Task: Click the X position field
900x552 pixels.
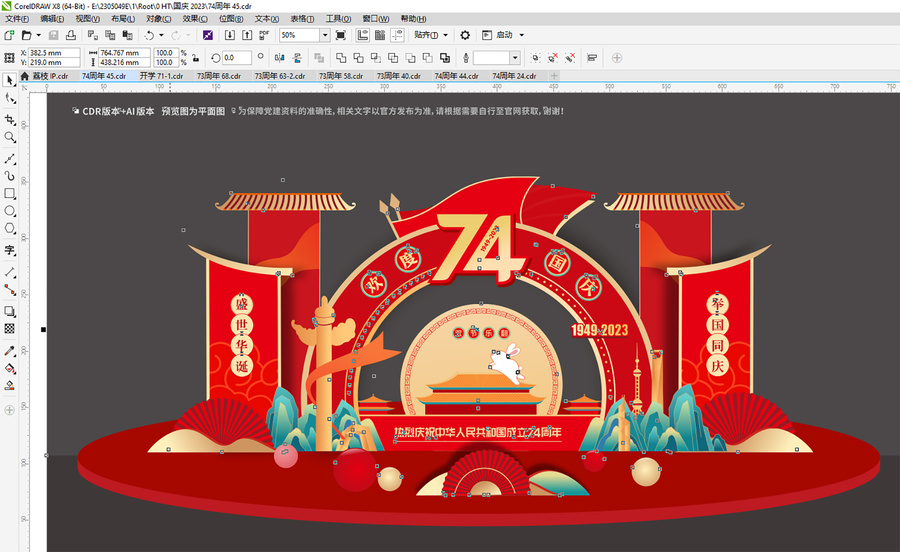Action: click(54, 53)
